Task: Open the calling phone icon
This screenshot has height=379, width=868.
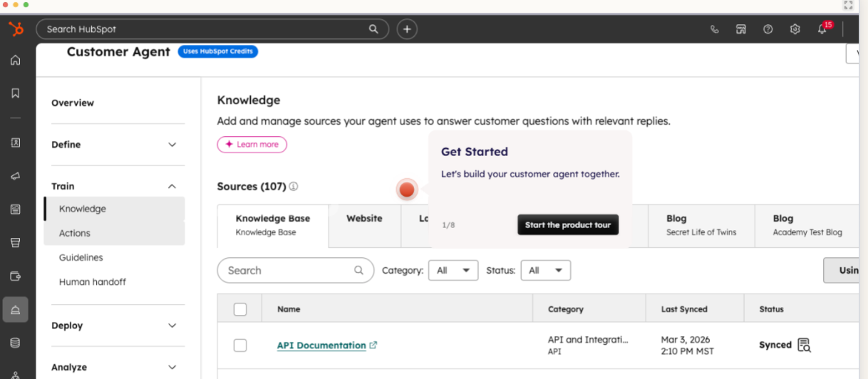Action: tap(715, 29)
